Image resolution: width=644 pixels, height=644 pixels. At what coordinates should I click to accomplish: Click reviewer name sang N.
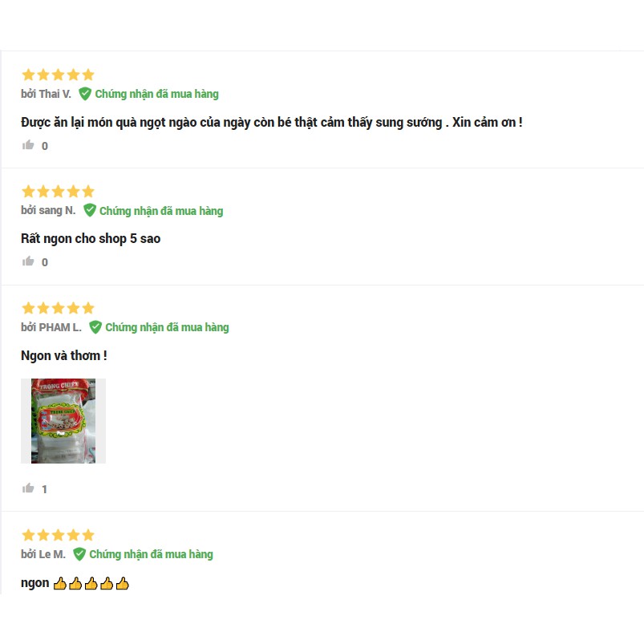[57, 211]
